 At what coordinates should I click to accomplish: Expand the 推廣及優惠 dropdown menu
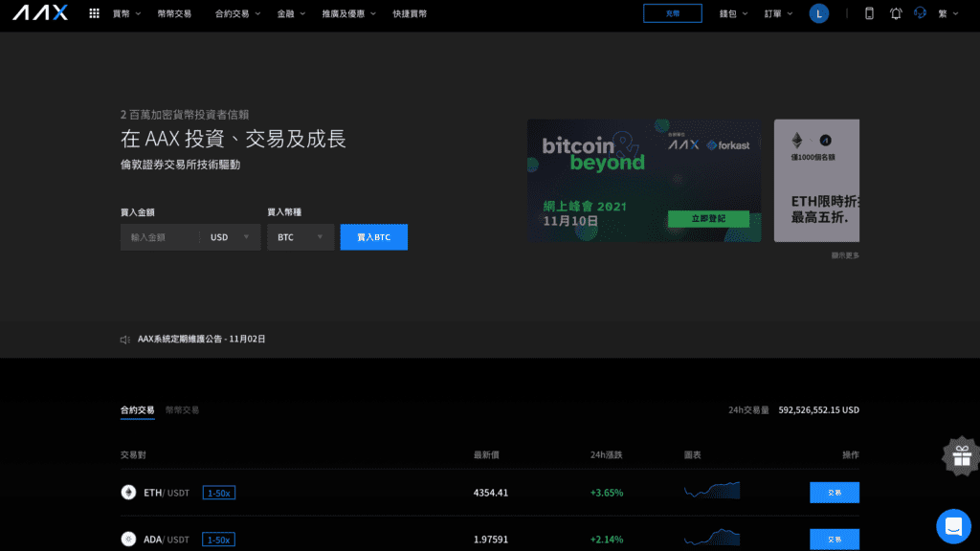(348, 13)
